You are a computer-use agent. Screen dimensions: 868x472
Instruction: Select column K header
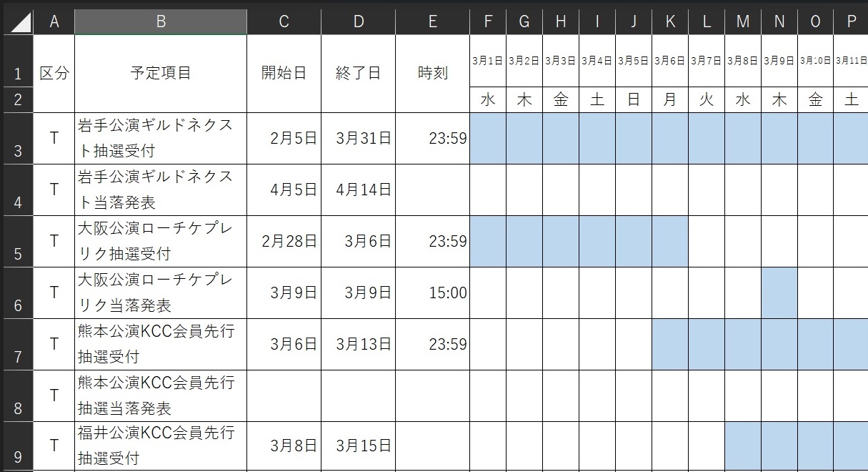tap(670, 22)
